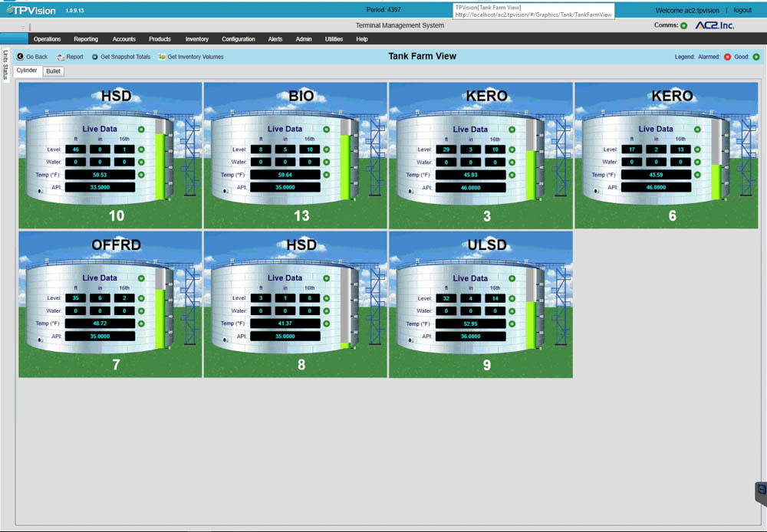Open the Inventory dropdown menu
This screenshot has width=767, height=532.
[197, 39]
